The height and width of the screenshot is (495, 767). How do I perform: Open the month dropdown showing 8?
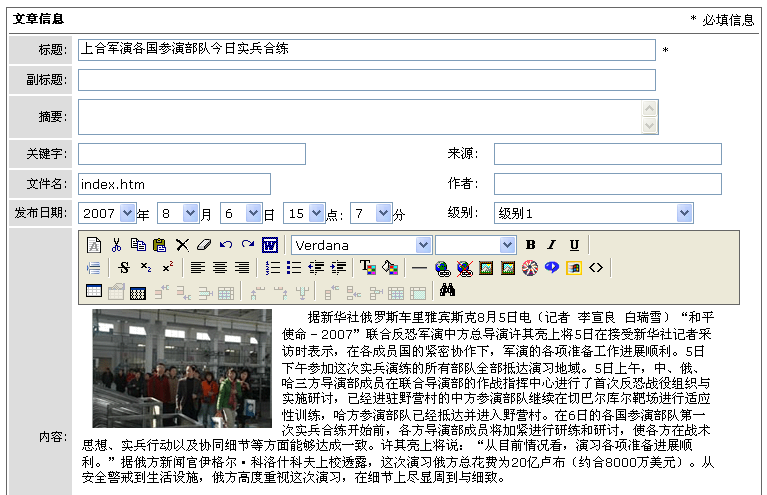pos(190,213)
